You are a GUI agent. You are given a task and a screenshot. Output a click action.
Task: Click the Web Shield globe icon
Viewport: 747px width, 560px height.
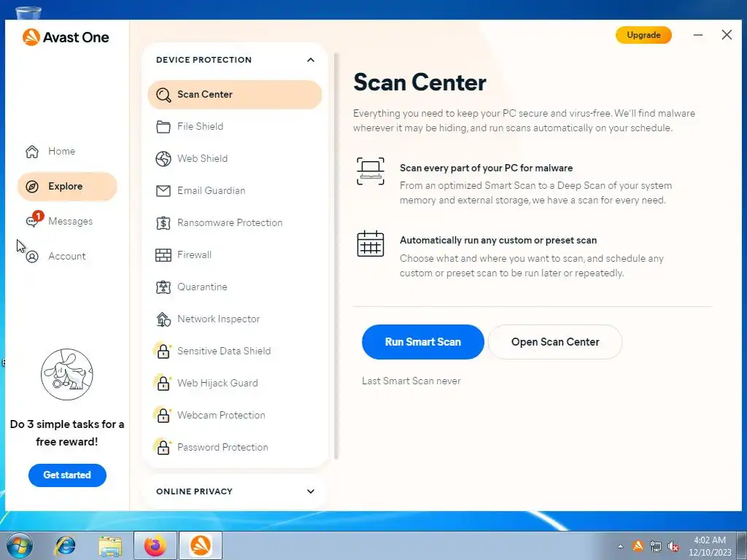[x=163, y=158]
